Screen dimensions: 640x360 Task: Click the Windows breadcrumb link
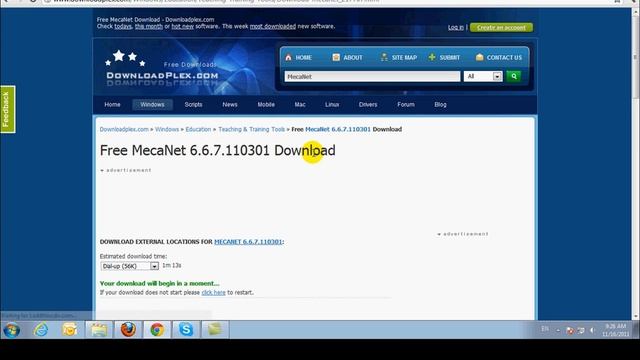coord(167,129)
